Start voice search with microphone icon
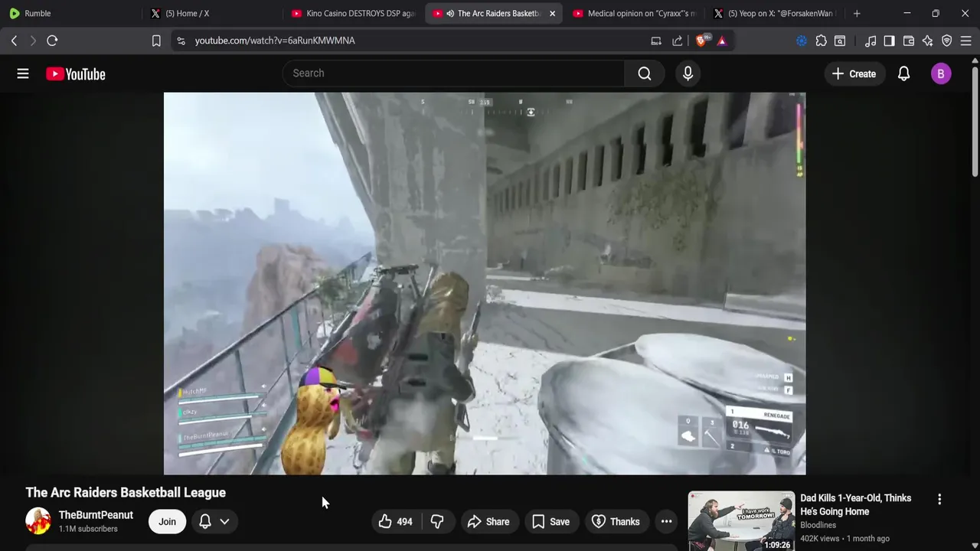This screenshot has height=551, width=980. pos(688,73)
